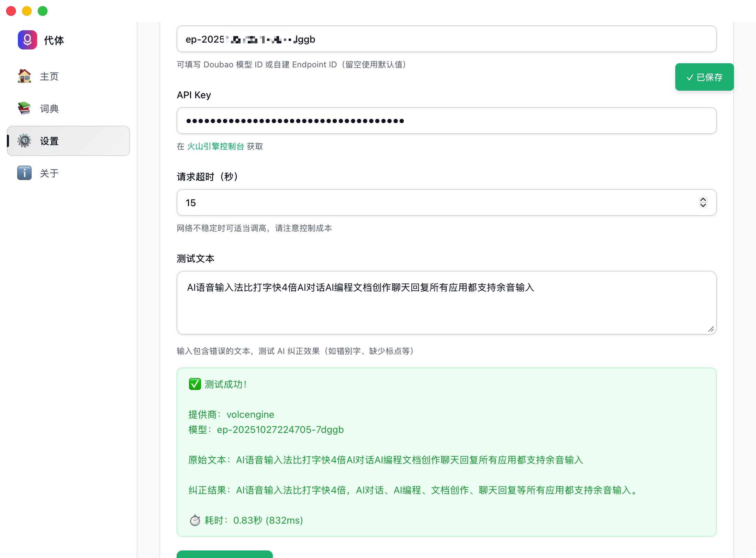Click the 请求超时 number field showing 15
The height and width of the screenshot is (558, 756).
coord(412,203)
